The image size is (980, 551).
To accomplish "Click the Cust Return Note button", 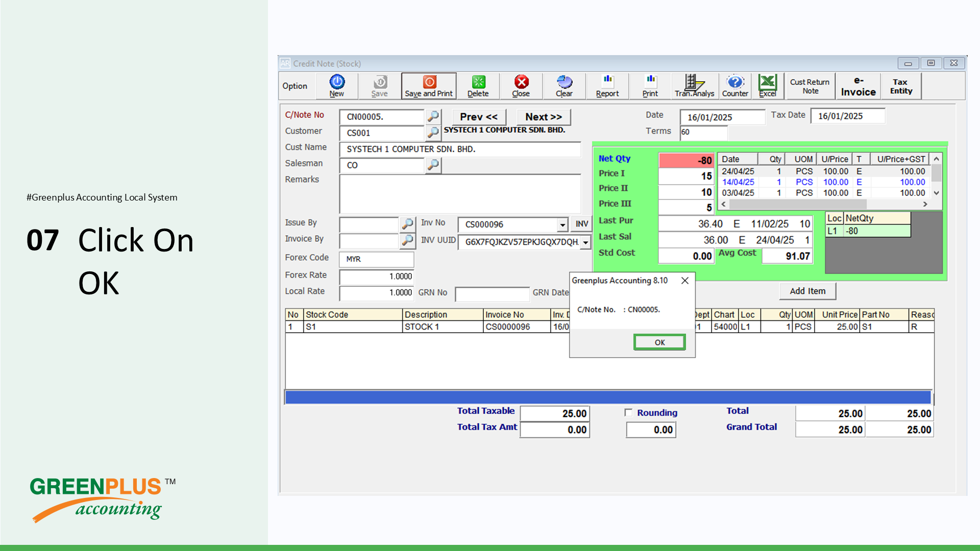I will pos(810,86).
